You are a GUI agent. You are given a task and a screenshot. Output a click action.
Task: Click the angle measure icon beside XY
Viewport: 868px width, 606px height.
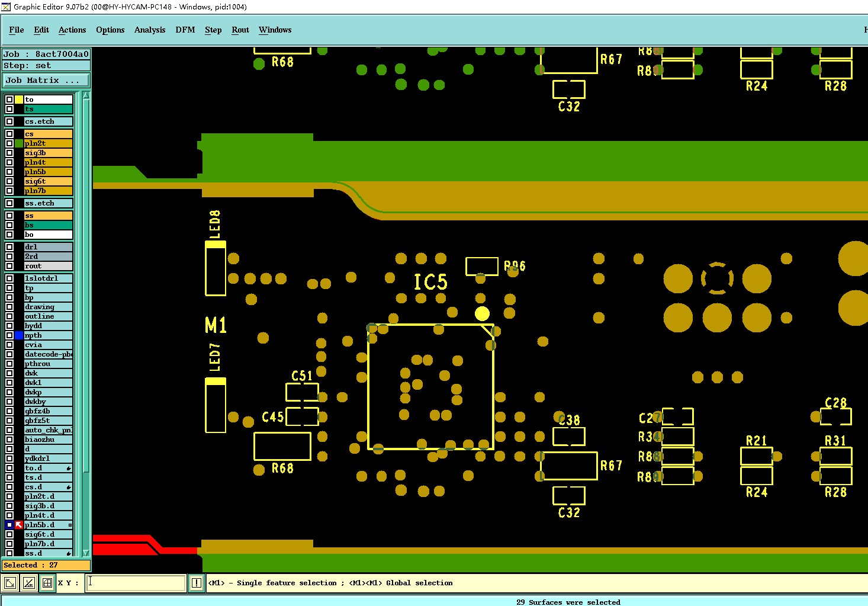point(28,583)
